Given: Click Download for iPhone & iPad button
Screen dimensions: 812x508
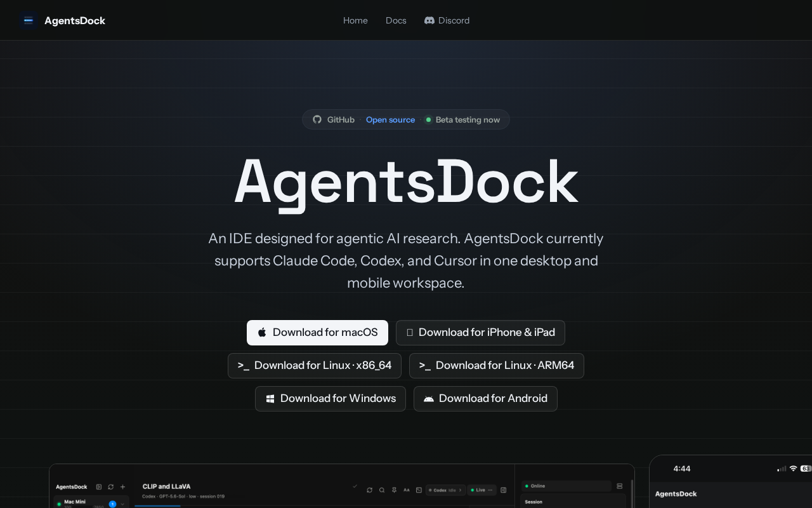Looking at the screenshot, I should click(x=480, y=333).
